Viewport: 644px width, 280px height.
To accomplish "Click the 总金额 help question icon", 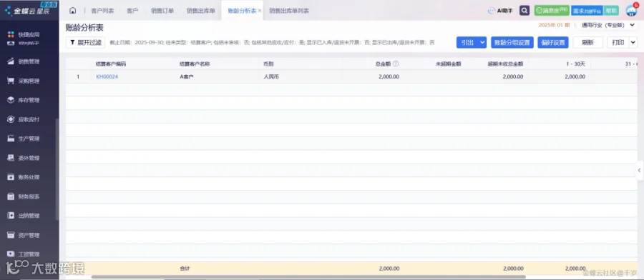I will click(x=396, y=64).
